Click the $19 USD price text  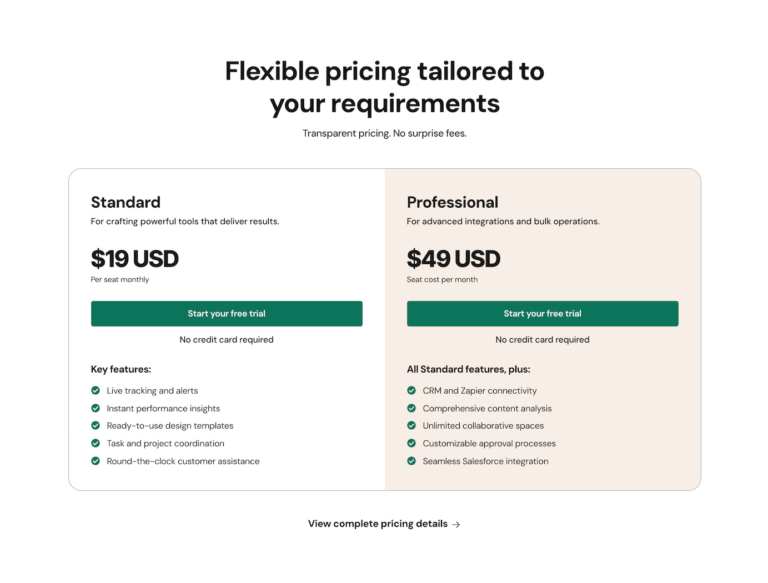[x=135, y=259]
